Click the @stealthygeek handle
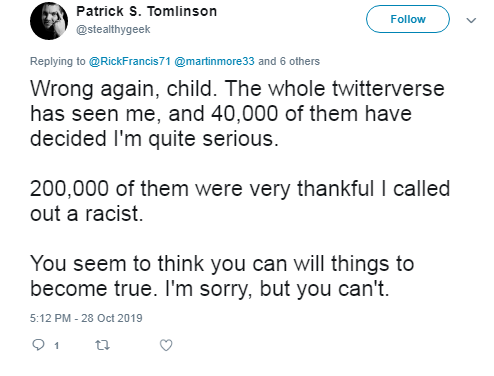Screen dimensions: 494x376 pos(113,29)
